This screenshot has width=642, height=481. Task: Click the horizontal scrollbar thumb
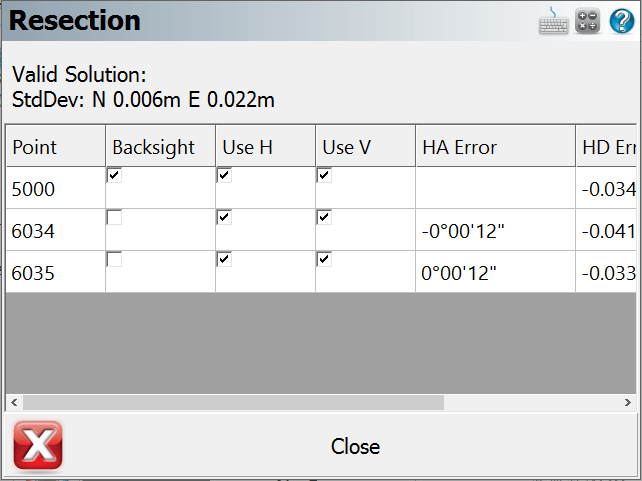point(233,402)
